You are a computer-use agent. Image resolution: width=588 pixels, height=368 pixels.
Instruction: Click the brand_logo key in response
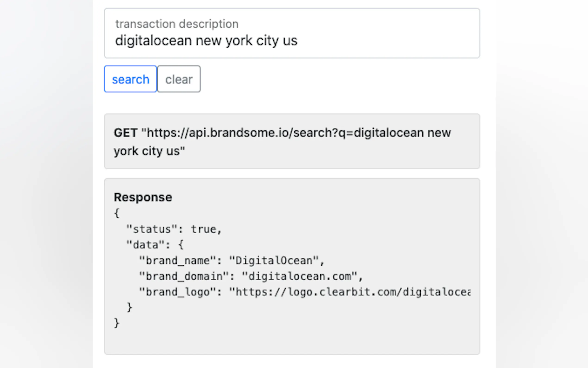tap(178, 292)
